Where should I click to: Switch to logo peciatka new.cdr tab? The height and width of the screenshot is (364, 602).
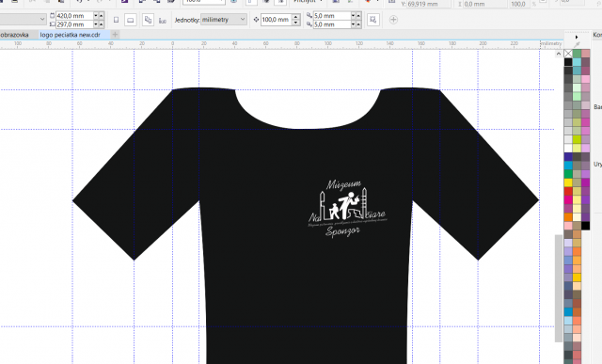(70, 35)
